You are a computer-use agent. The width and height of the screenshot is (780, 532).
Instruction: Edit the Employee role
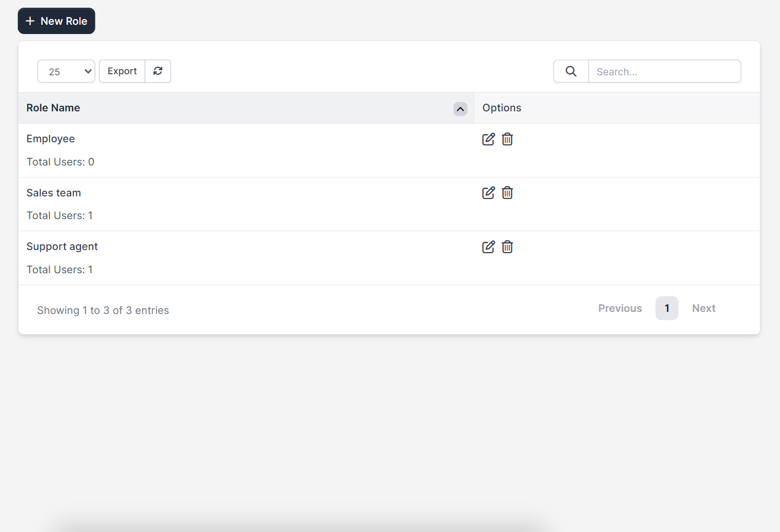(488, 139)
